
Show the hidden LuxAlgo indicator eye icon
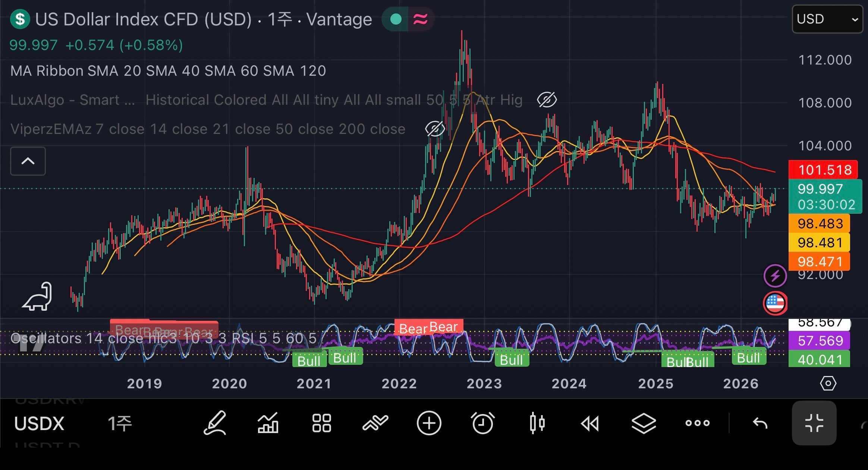[547, 100]
